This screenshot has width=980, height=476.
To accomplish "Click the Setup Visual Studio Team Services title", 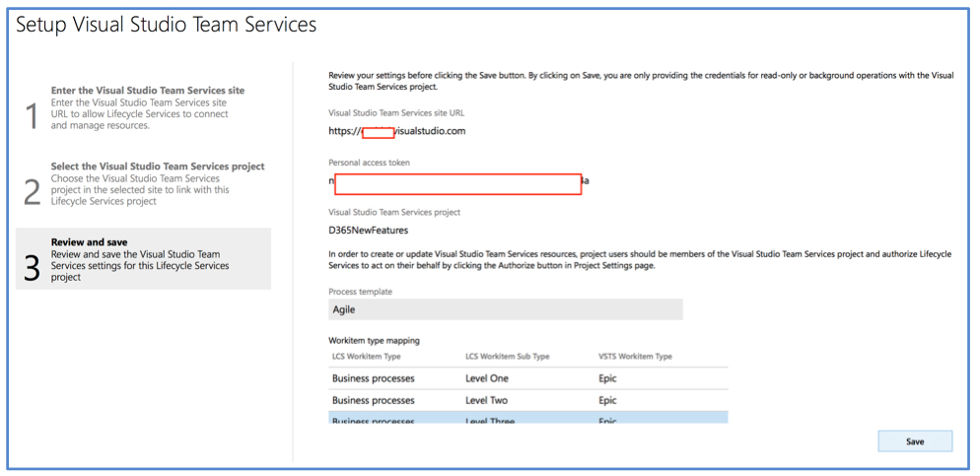I will (x=167, y=25).
